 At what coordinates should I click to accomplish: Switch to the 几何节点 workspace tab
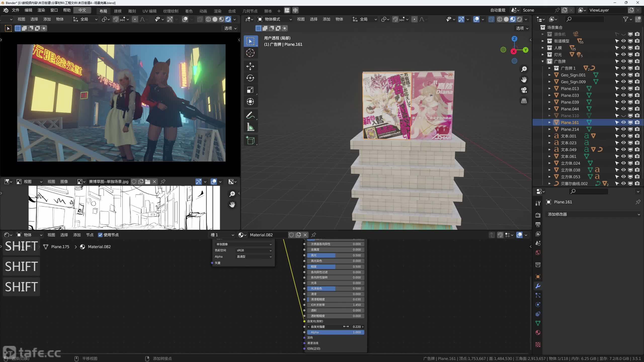click(x=250, y=11)
